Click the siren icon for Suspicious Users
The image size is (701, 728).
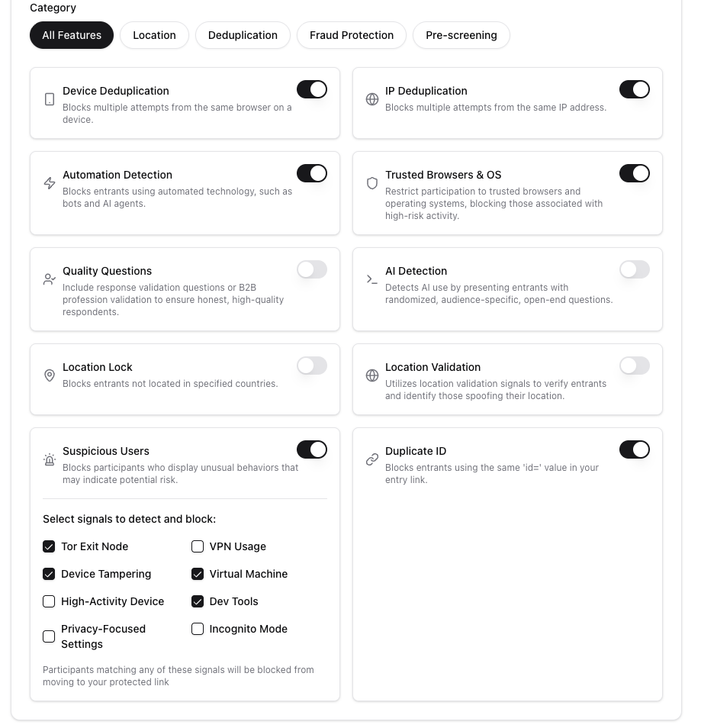(50, 459)
